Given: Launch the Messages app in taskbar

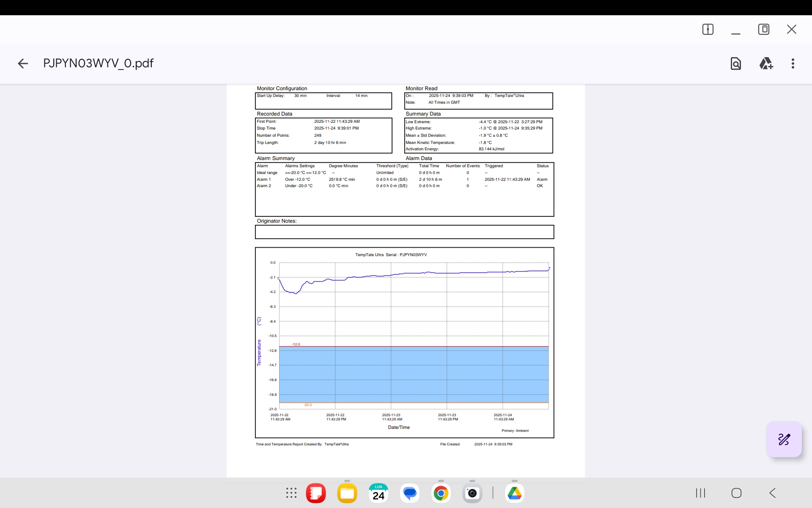Looking at the screenshot, I should click(409, 493).
